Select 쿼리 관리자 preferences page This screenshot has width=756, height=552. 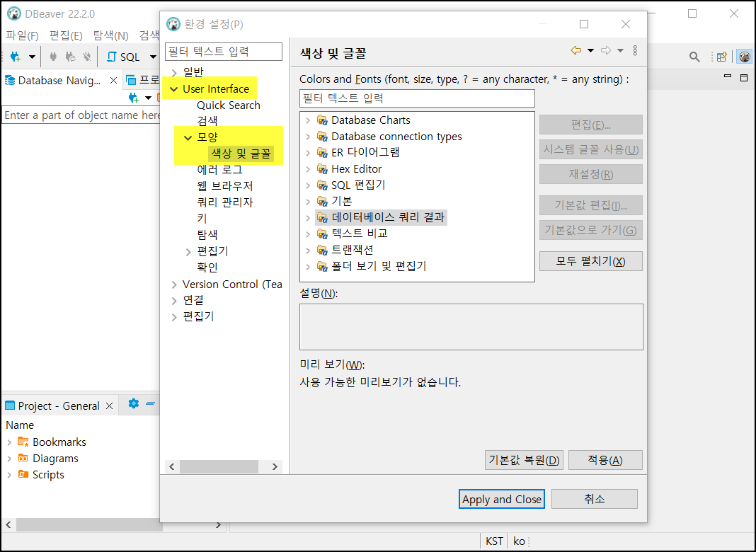pos(225,202)
